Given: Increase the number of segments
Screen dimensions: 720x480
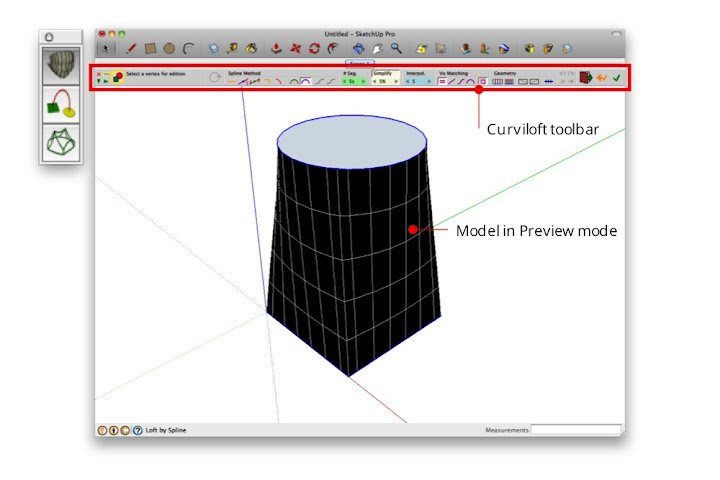Looking at the screenshot, I should tap(364, 81).
